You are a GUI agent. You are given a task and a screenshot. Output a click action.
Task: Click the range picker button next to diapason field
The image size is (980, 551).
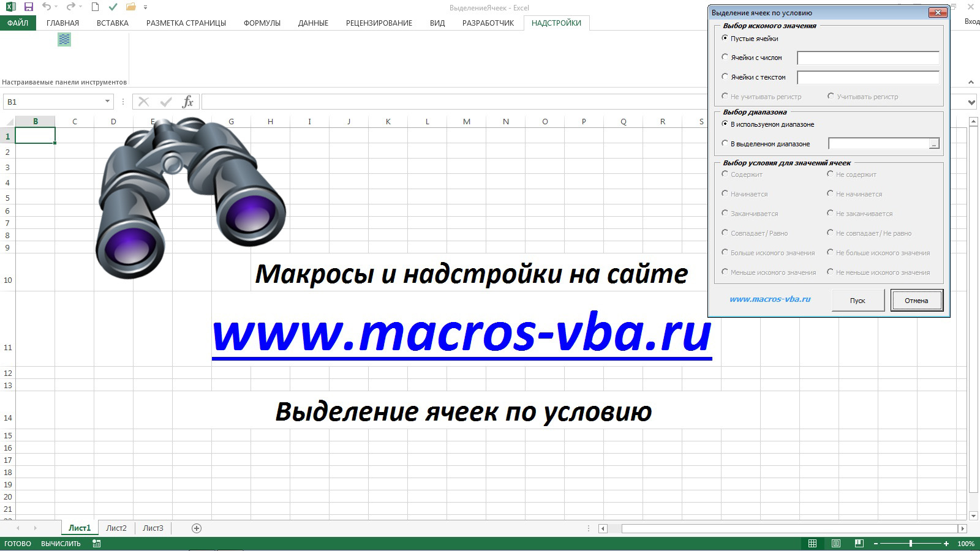(x=933, y=143)
